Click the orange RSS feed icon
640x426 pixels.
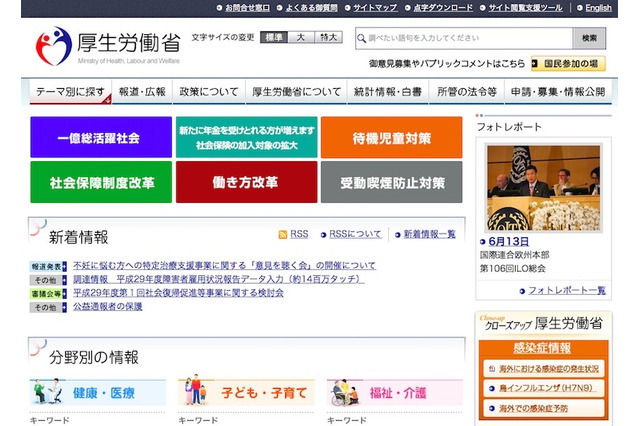(x=282, y=235)
